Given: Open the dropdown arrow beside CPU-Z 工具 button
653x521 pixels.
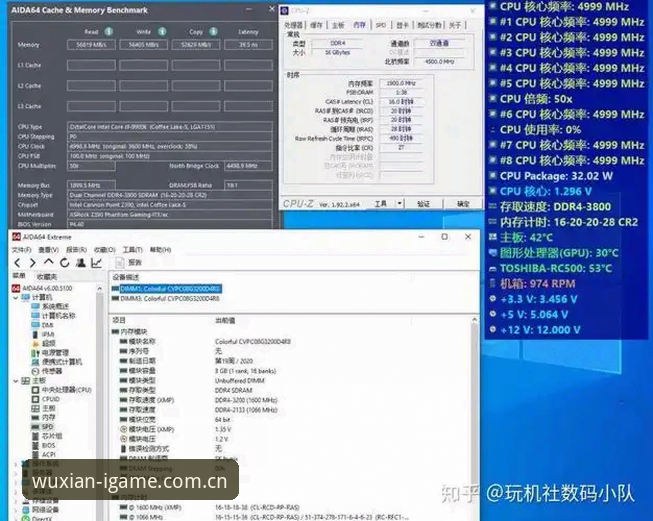Looking at the screenshot, I should click(x=399, y=204).
